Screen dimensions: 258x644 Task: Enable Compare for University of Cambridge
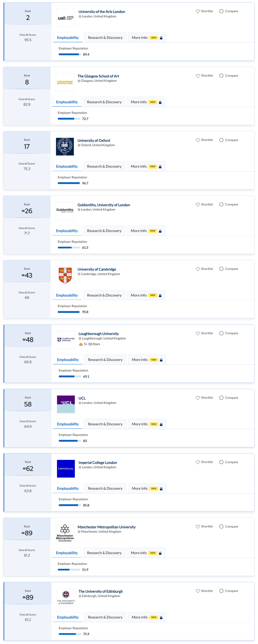coord(221,269)
